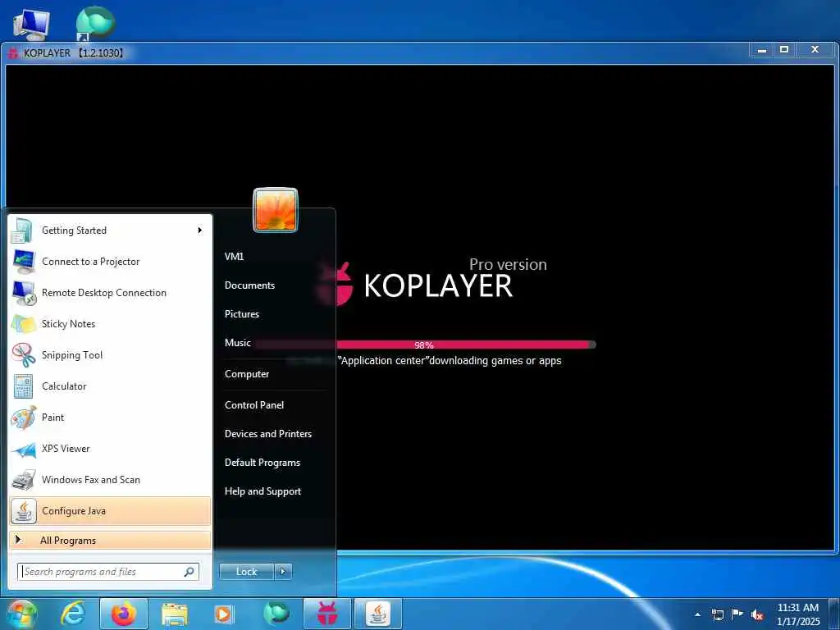Open Music library
This screenshot has width=840, height=630.
(x=238, y=343)
